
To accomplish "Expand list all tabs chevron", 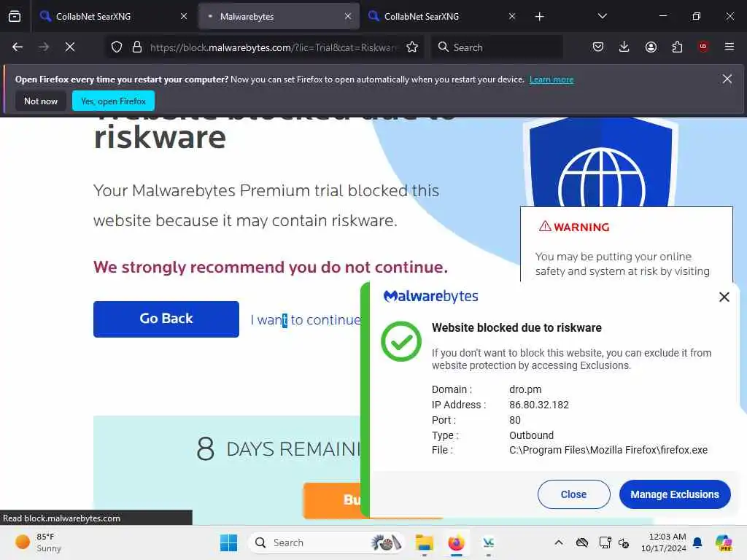I will pyautogui.click(x=602, y=16).
